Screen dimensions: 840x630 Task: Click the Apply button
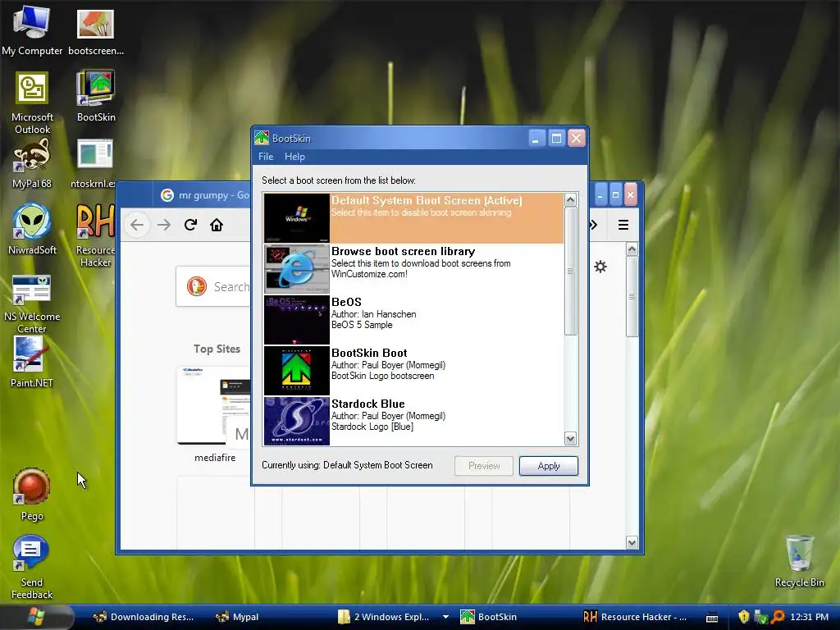tap(549, 466)
